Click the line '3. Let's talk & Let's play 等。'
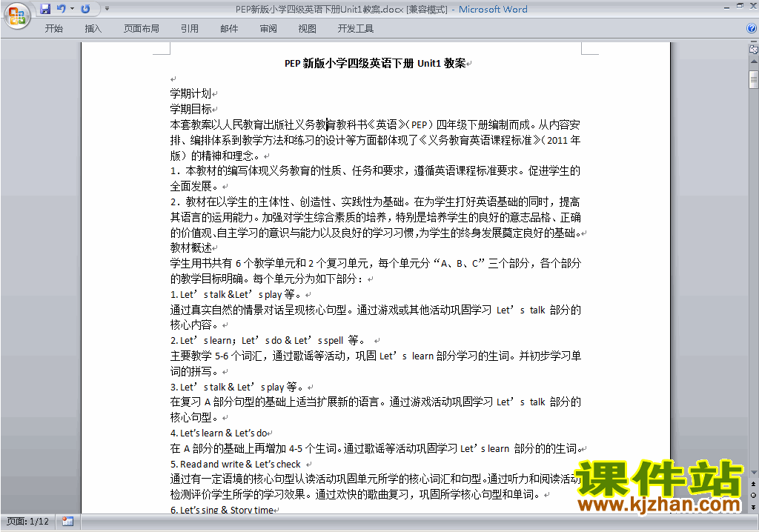The width and height of the screenshot is (759, 532). pyautogui.click(x=237, y=387)
